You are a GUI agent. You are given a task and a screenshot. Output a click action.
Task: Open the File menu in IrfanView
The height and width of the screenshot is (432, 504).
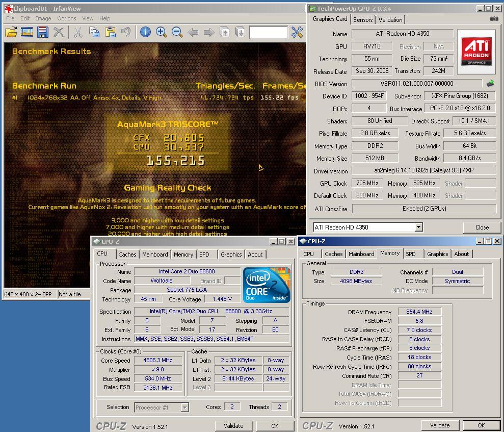point(10,18)
